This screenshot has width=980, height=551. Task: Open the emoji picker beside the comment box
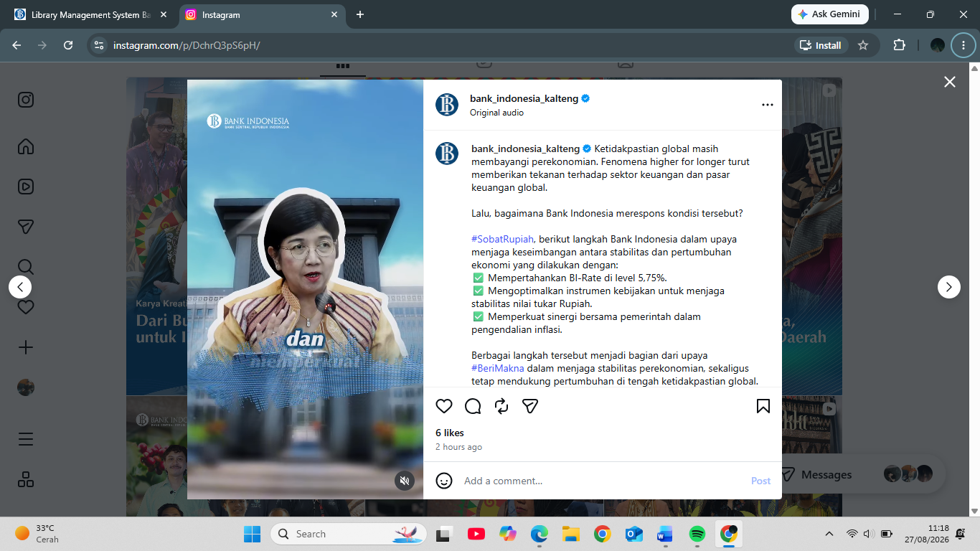point(444,481)
